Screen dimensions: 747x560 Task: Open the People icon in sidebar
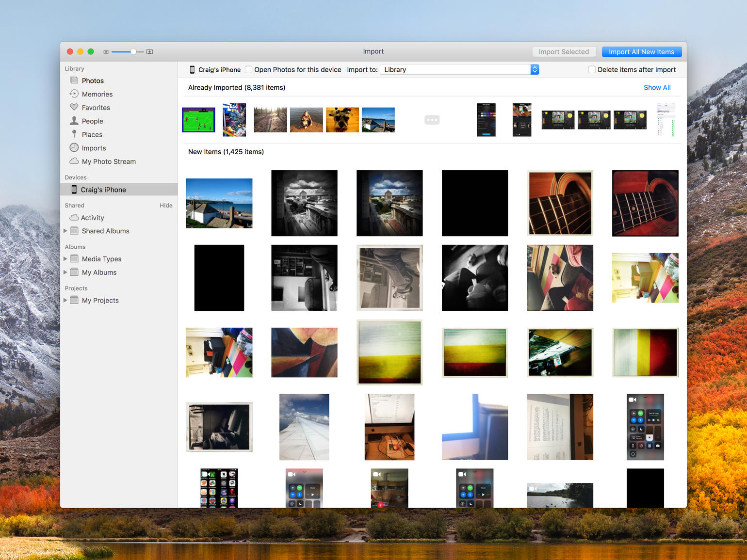coord(74,121)
